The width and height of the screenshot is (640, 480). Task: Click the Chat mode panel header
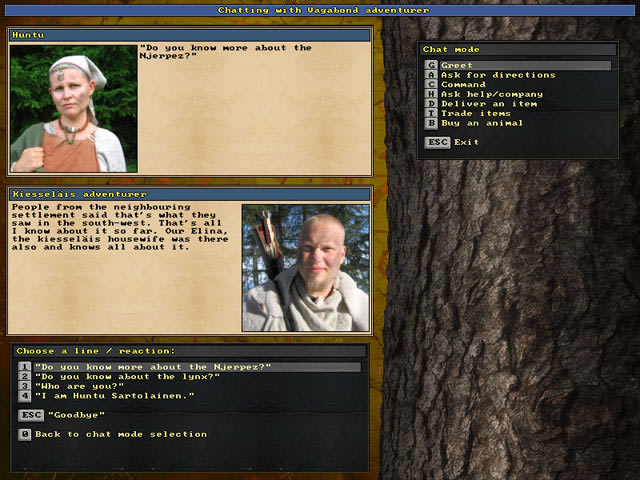pyautogui.click(x=516, y=49)
